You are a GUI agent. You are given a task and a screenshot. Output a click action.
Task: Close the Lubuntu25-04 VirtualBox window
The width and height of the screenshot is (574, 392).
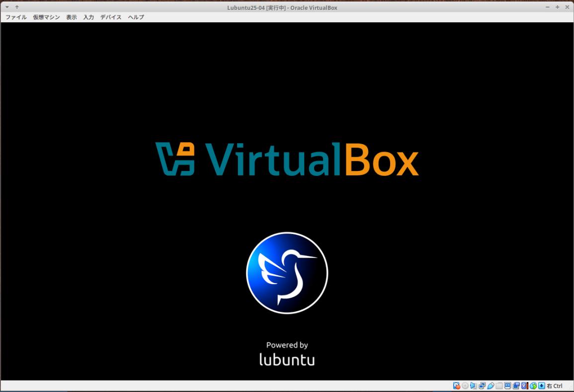(x=567, y=7)
